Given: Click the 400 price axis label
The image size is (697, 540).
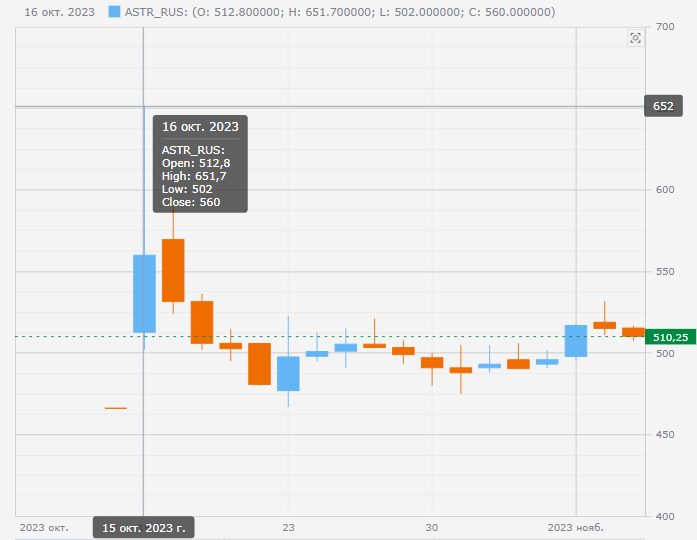Looking at the screenshot, I should [x=662, y=516].
